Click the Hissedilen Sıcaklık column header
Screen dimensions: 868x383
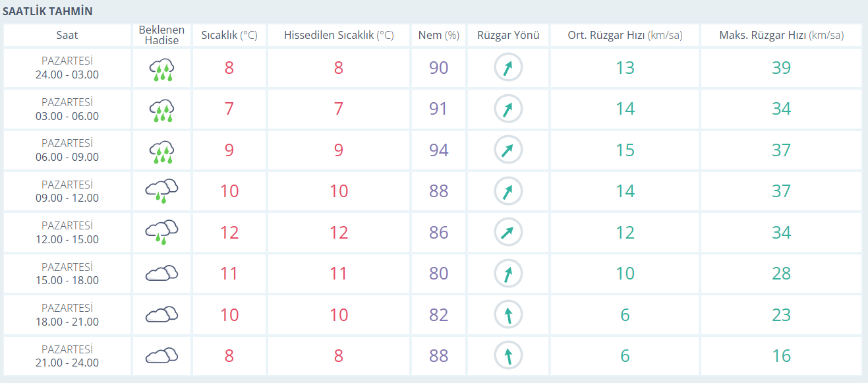coord(338,36)
